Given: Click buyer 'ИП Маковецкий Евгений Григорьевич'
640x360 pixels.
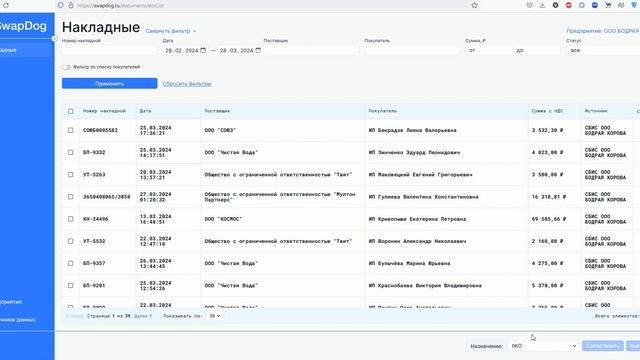Looking at the screenshot, I should coord(420,174).
